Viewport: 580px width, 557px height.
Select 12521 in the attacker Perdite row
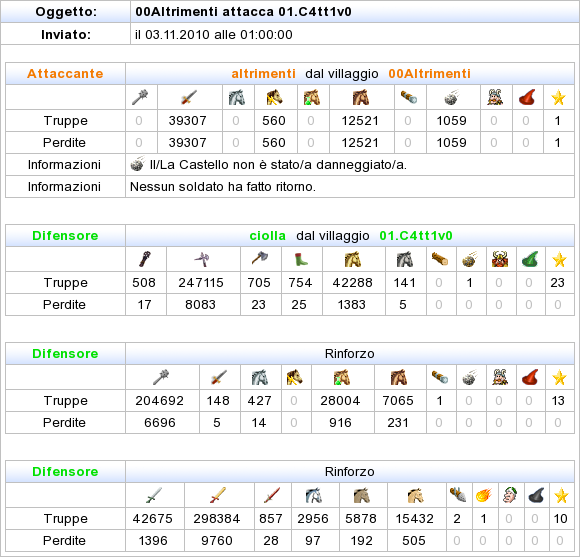[x=360, y=142]
